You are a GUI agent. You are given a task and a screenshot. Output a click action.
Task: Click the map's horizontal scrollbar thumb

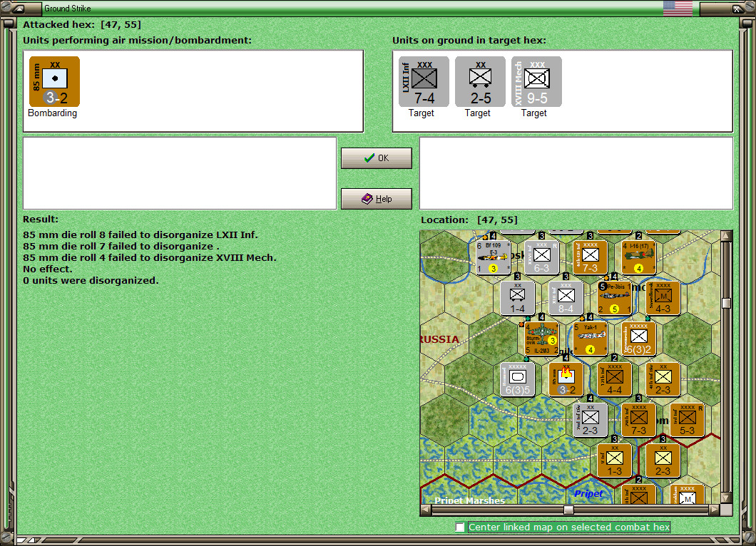569,510
